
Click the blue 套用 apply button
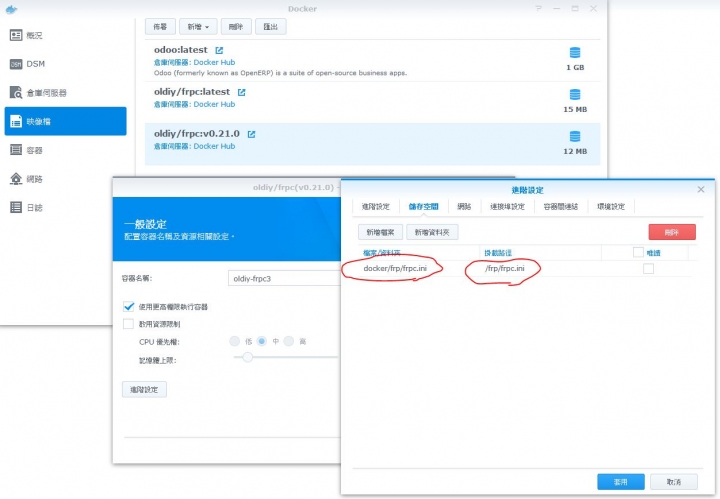(x=621, y=482)
